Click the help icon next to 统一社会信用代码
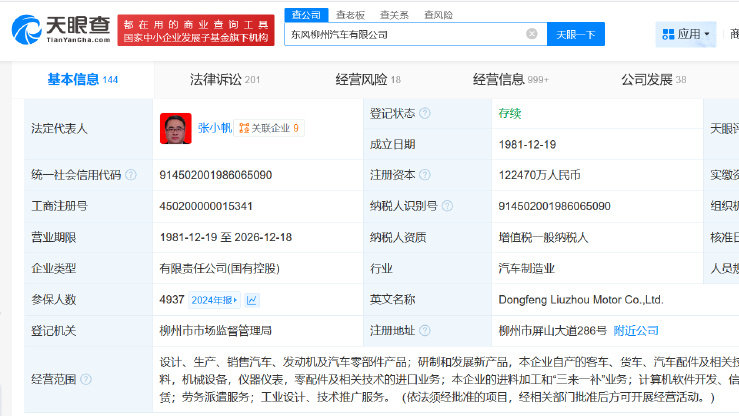 [131, 175]
